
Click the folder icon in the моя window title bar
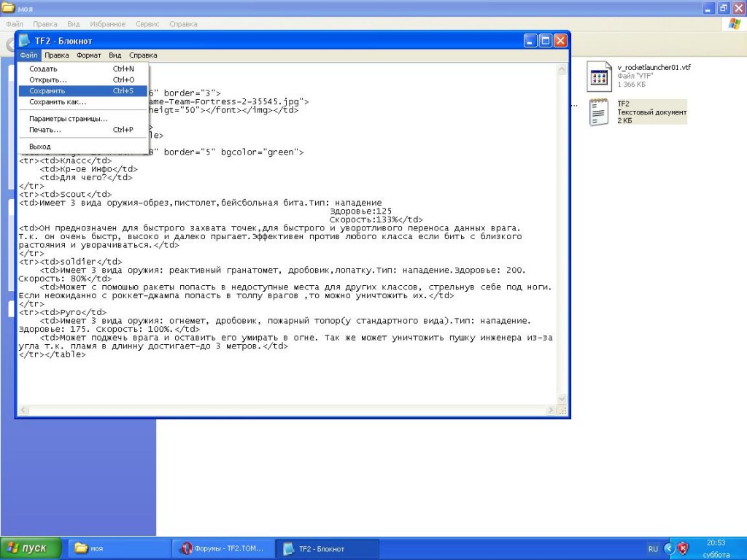pyautogui.click(x=8, y=8)
